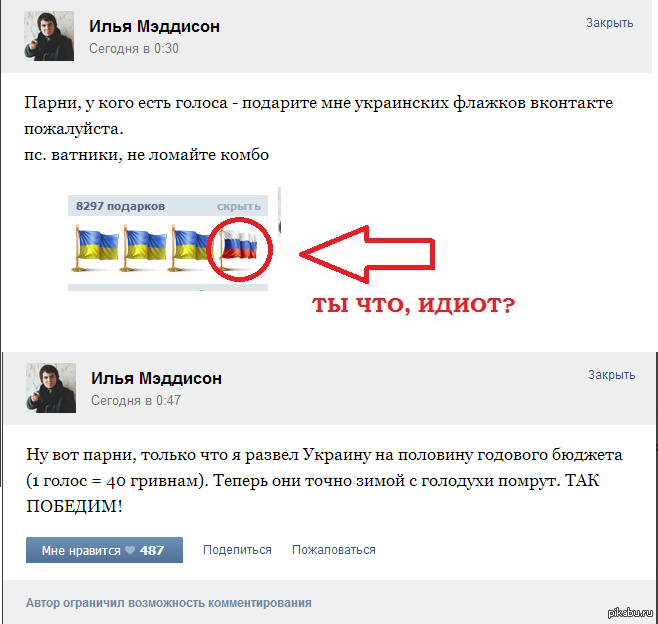Click the first Ukrainian flag gift
This screenshot has height=624, width=658.
coord(96,248)
